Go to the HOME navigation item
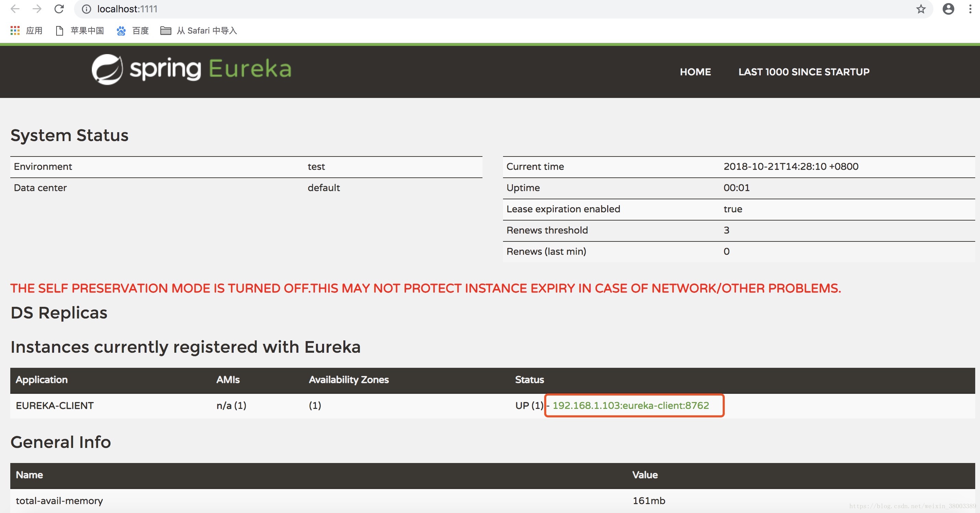 point(695,72)
